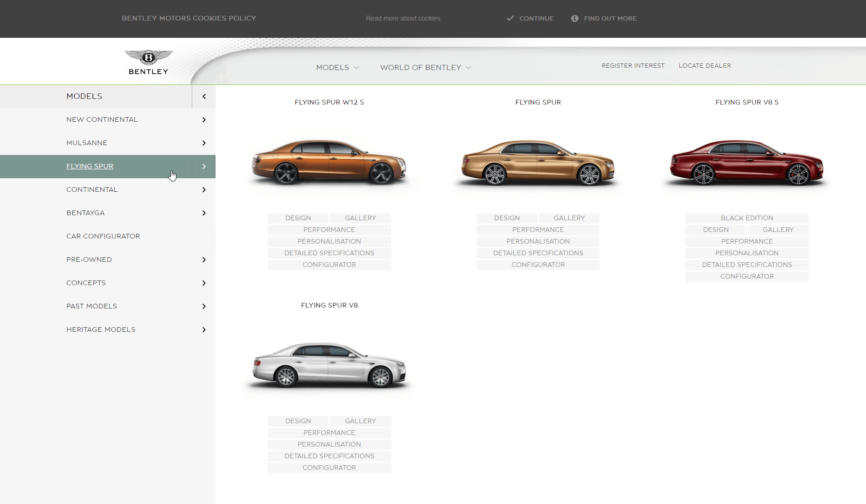Expand Pre-Owned chevron arrow
Viewport: 866px width, 504px height.
[x=204, y=259]
